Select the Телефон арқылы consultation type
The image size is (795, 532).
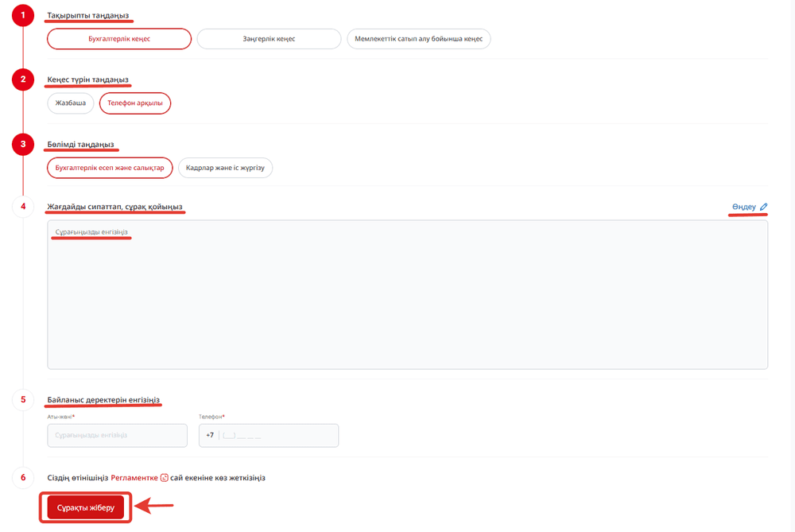[x=134, y=103]
